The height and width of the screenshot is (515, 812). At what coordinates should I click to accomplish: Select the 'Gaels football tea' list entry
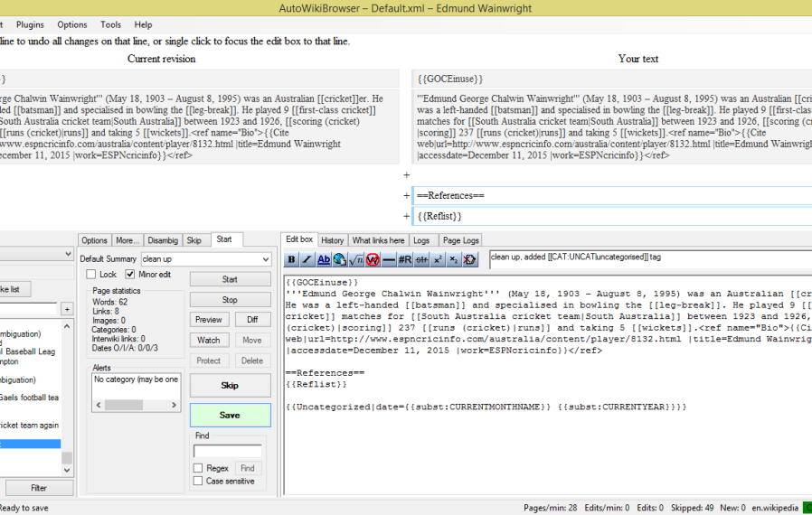pyautogui.click(x=29, y=398)
